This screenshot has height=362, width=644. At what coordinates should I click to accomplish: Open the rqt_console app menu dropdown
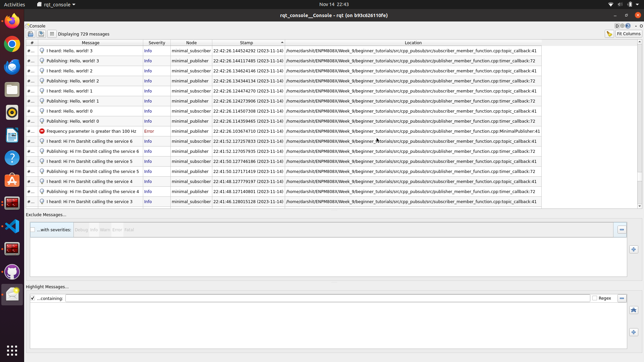pyautogui.click(x=56, y=4)
